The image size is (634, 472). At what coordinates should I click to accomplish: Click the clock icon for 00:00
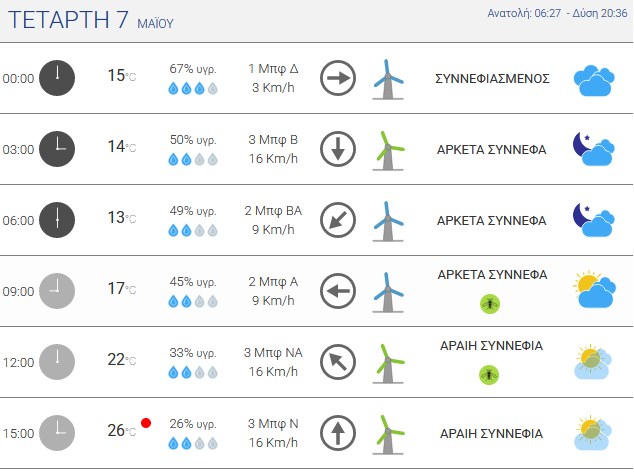pyautogui.click(x=57, y=78)
